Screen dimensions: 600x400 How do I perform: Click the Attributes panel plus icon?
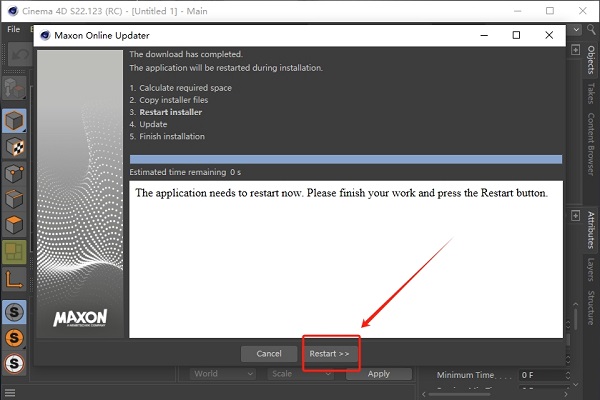tap(576, 216)
